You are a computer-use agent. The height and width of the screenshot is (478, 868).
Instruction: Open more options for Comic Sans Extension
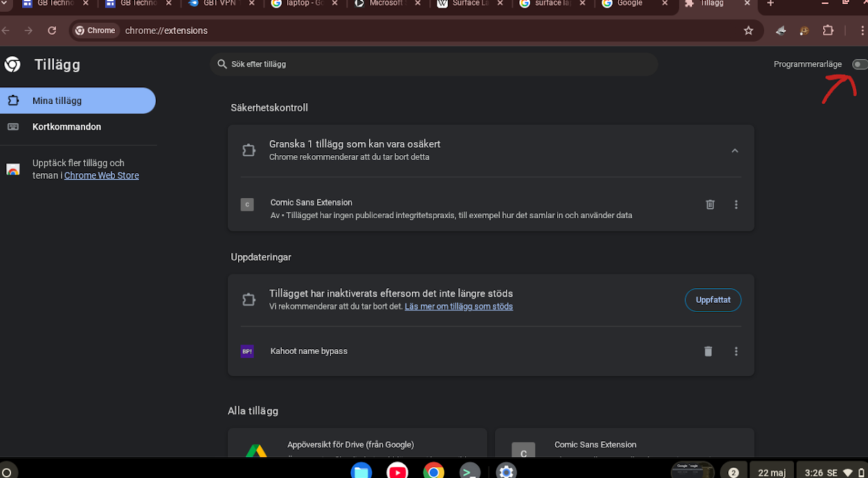[736, 204]
